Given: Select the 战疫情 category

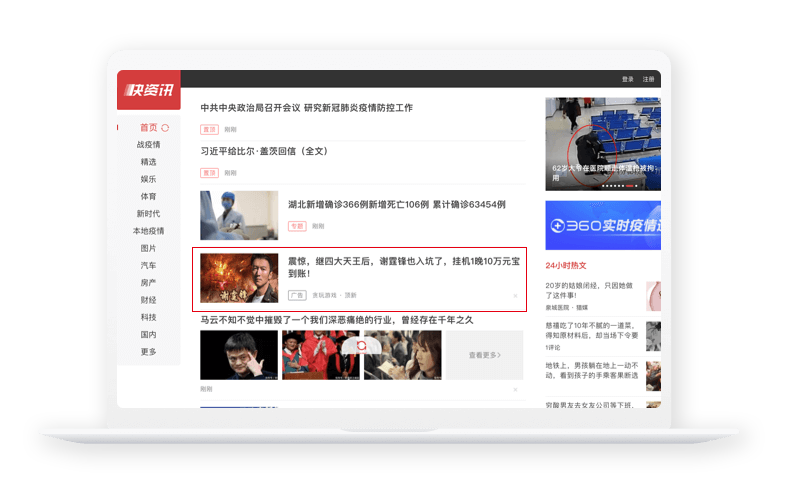Looking at the screenshot, I should [x=148, y=145].
